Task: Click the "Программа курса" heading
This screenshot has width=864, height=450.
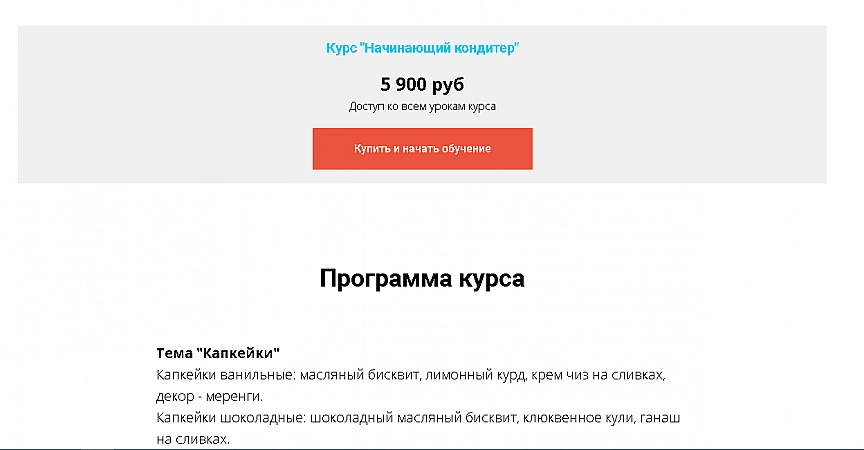Action: [422, 278]
